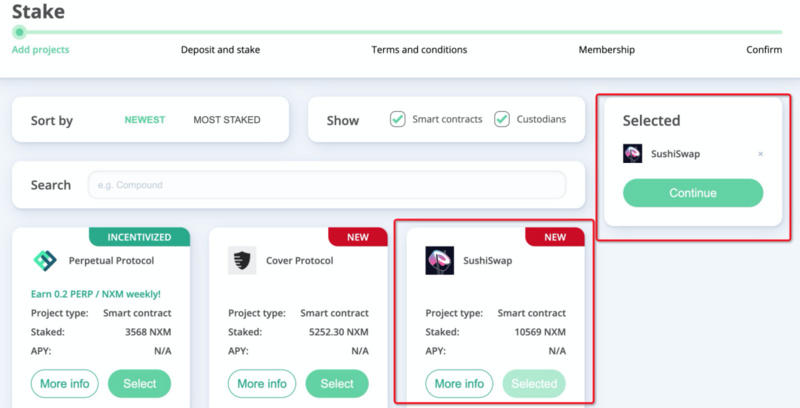800x408 pixels.
Task: Click the Add projects step marker
Action: coord(19,32)
